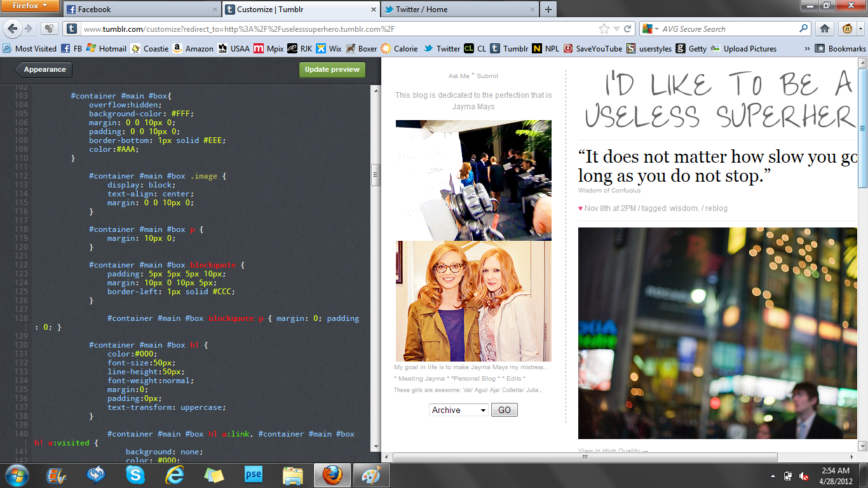The width and height of the screenshot is (868, 488).
Task: Click inside the AVG Secure Search field
Action: (x=728, y=29)
